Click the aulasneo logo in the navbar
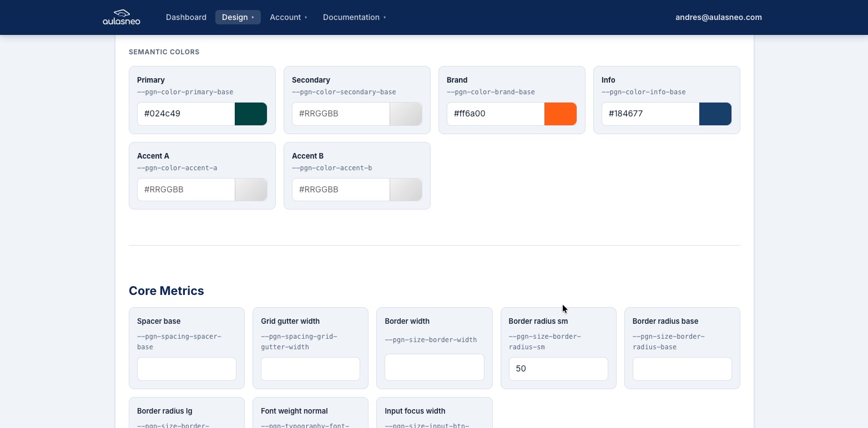Image resolution: width=868 pixels, height=428 pixels. tap(120, 17)
